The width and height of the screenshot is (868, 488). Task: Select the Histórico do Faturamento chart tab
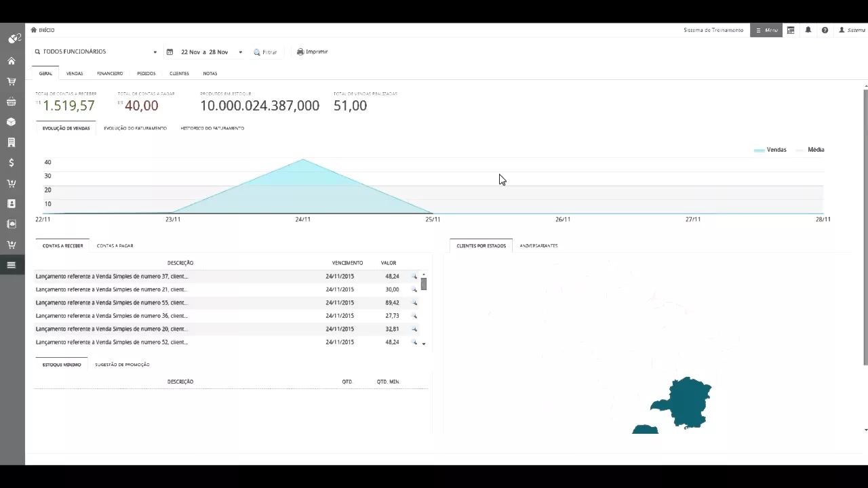pyautogui.click(x=212, y=128)
